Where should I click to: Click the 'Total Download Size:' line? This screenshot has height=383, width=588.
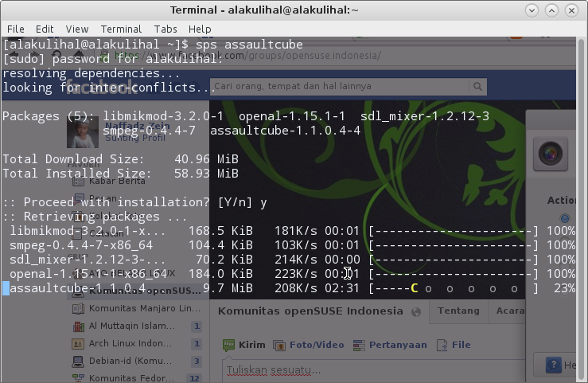tap(120, 159)
